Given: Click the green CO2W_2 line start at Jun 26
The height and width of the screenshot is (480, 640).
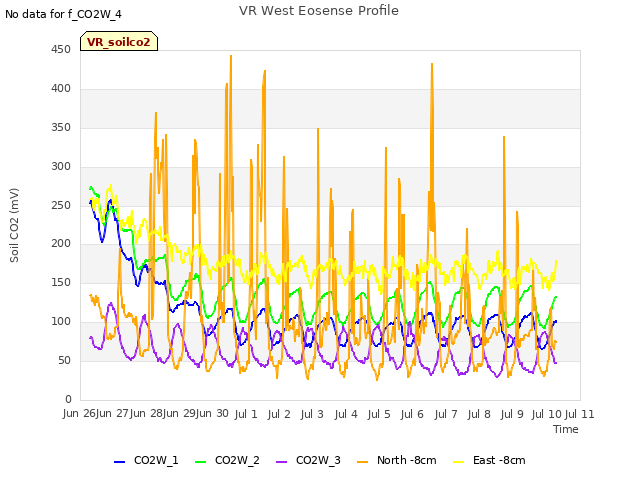Looking at the screenshot, I should 91,187.
